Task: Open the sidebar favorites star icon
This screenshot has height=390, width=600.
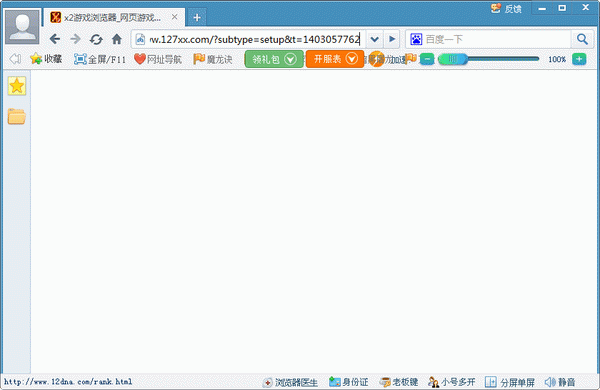Action: pos(17,86)
